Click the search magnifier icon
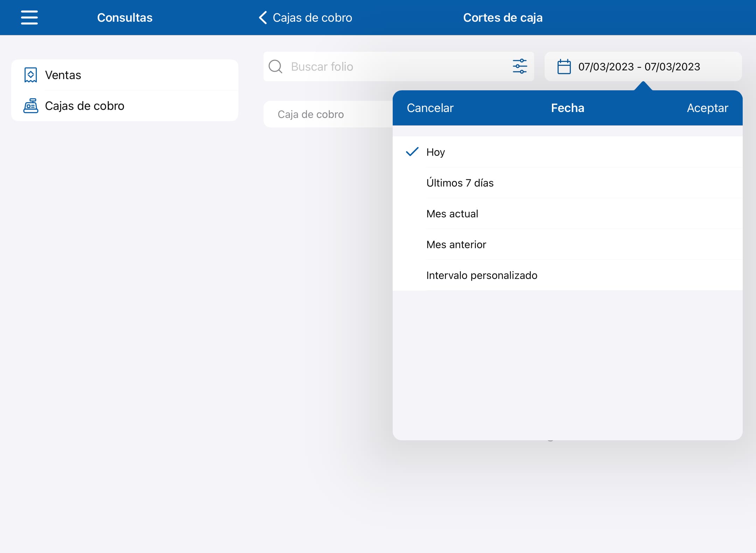The image size is (756, 553). pos(275,66)
